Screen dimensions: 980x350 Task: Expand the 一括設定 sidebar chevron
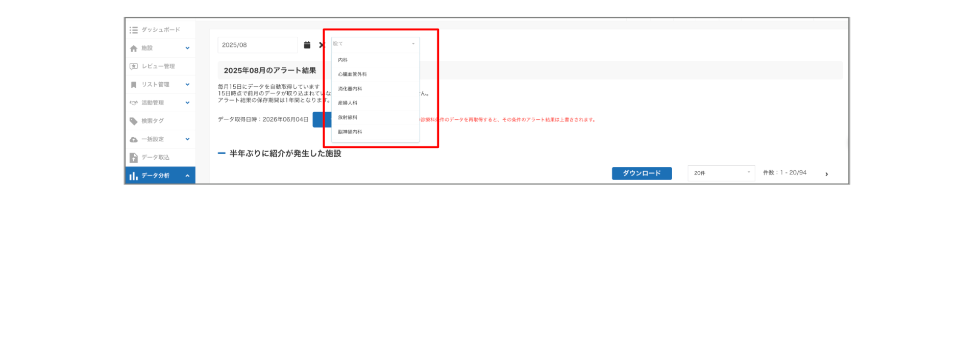[187, 139]
